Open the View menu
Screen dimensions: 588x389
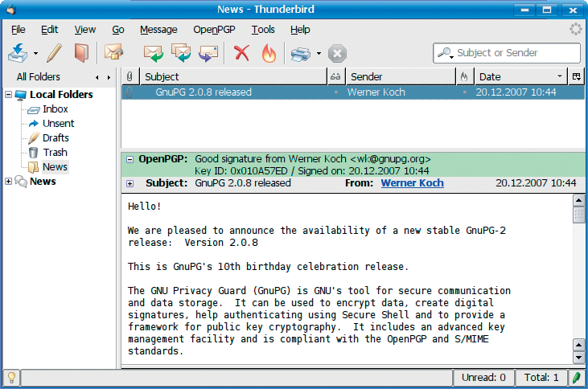(85, 30)
